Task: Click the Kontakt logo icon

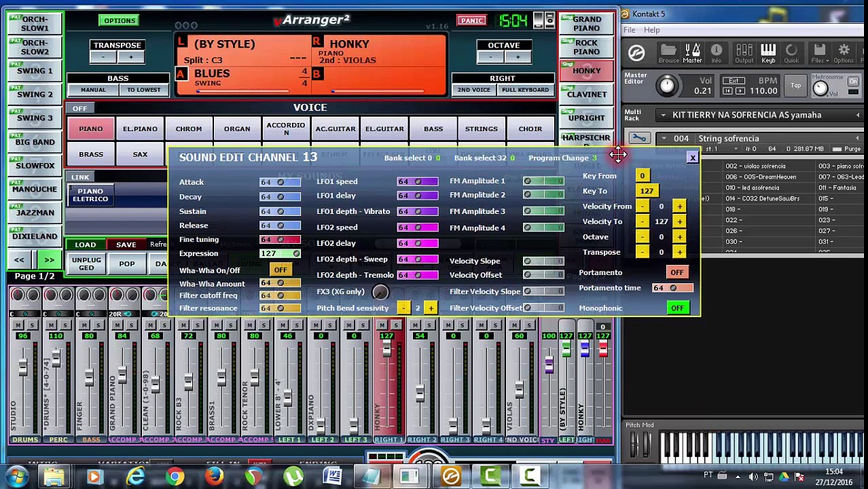Action: tap(636, 53)
